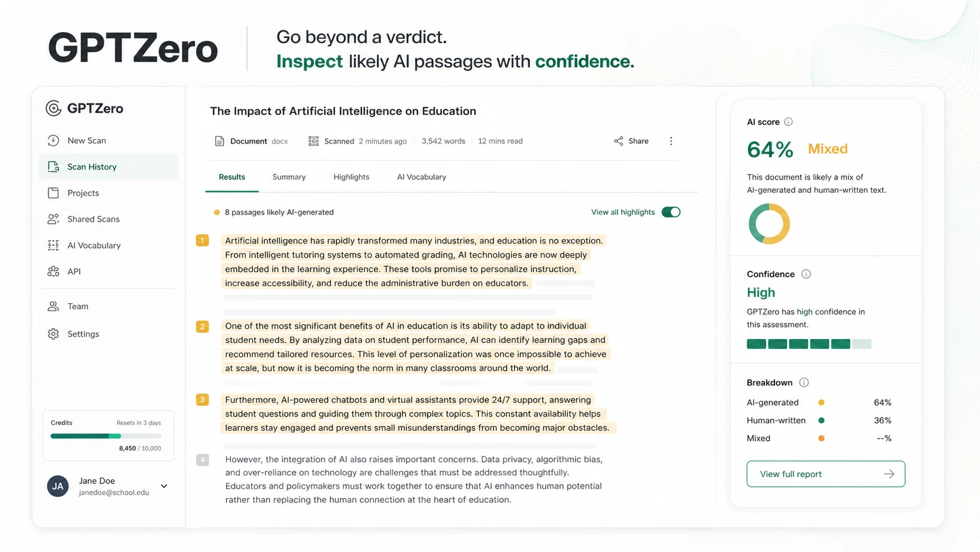Open AI Vocabulary in the sidebar
The image size is (980, 552).
click(108, 245)
